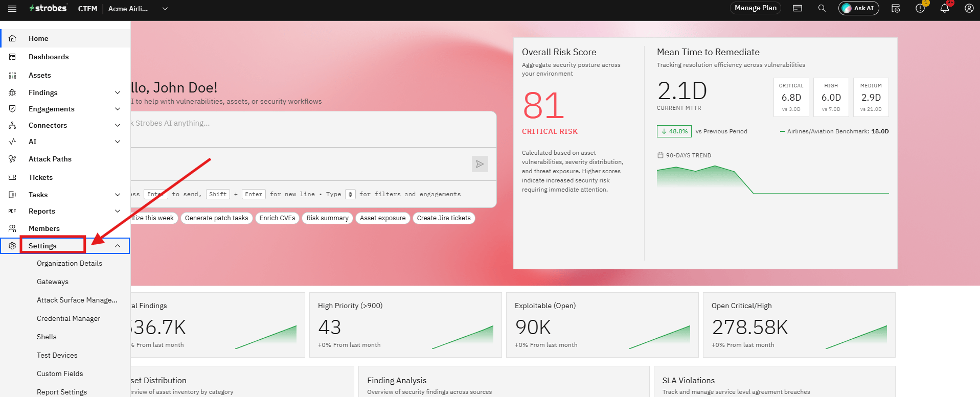Click the Attack Paths sidebar icon
Screen dimensions: 980x397
12,159
